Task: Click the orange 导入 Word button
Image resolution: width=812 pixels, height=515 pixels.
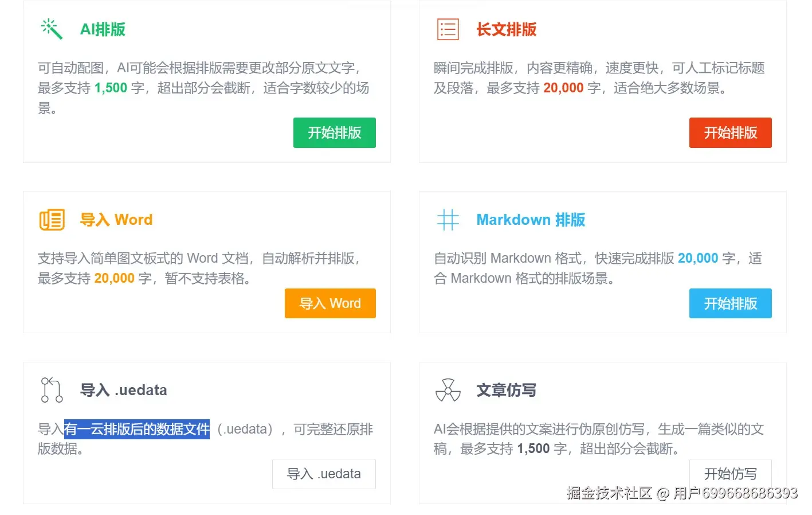Action: pos(330,303)
